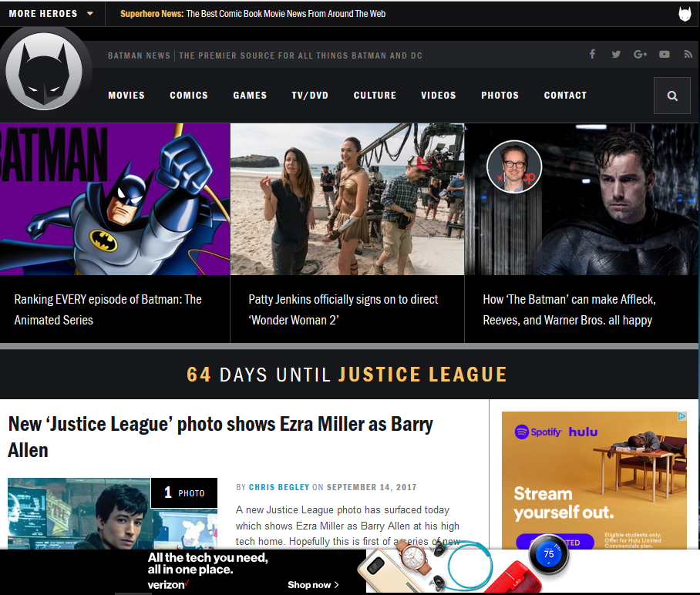Image resolution: width=700 pixels, height=595 pixels.
Task: Open the Photos menu
Action: pos(500,96)
